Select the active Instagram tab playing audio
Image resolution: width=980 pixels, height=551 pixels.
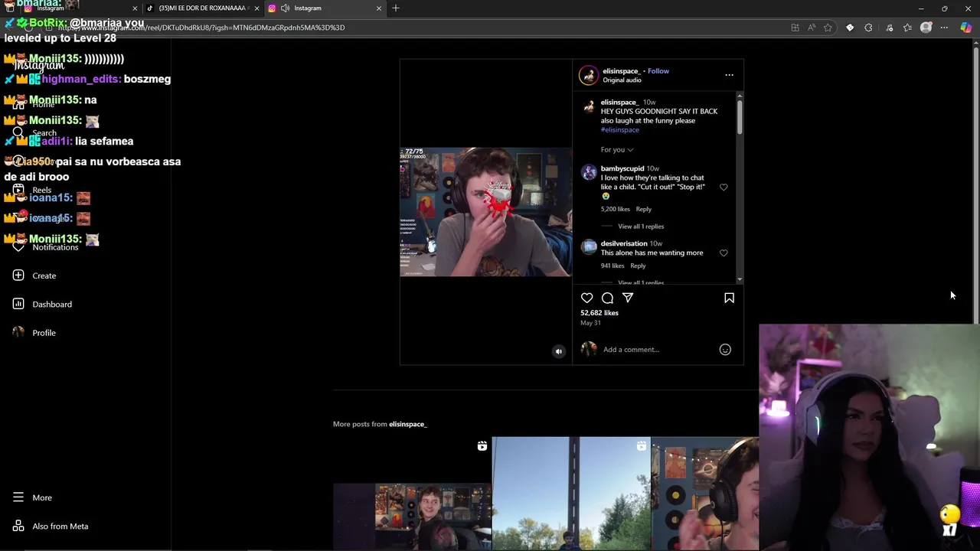point(325,8)
